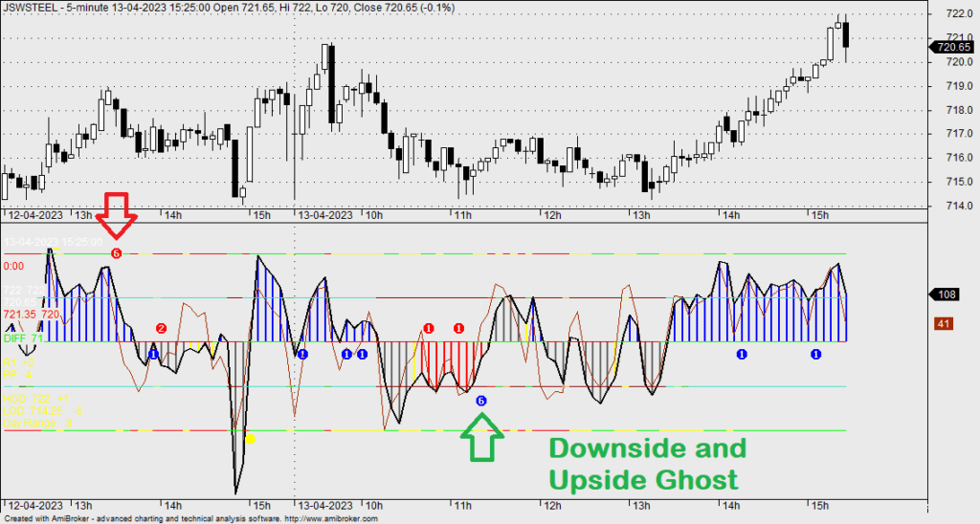Click the 719.0 price axis label
The height and width of the screenshot is (524, 980).
[x=959, y=85]
